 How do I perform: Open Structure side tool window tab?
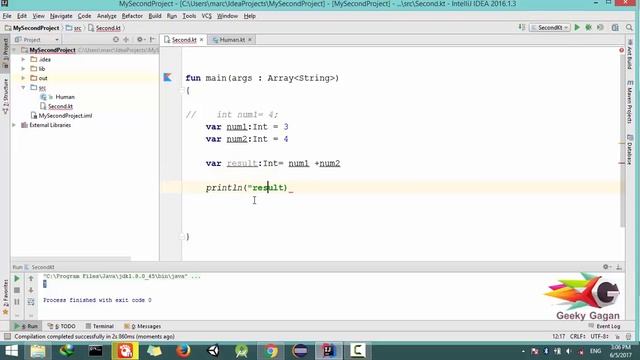pyautogui.click(x=5, y=96)
